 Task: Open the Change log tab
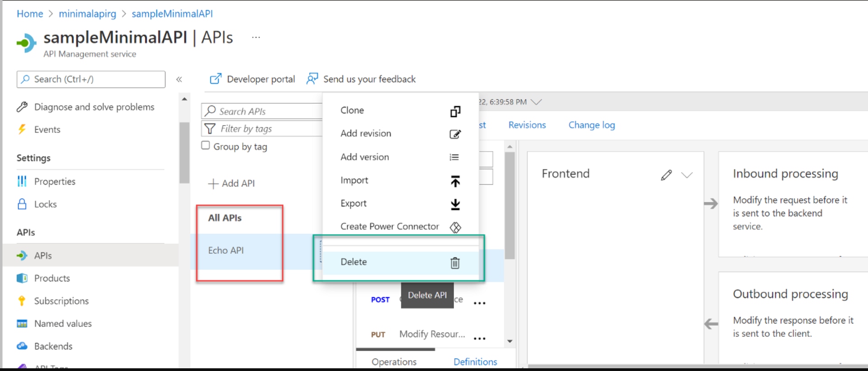click(x=591, y=125)
